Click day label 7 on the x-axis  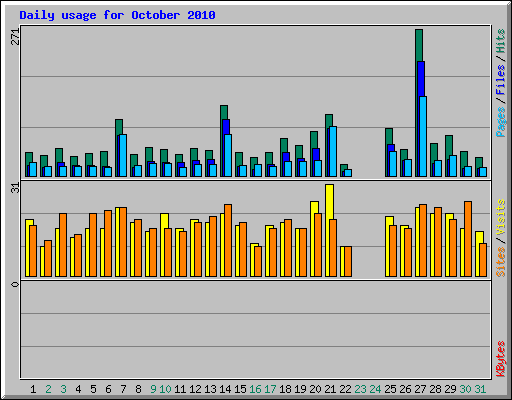click(123, 389)
